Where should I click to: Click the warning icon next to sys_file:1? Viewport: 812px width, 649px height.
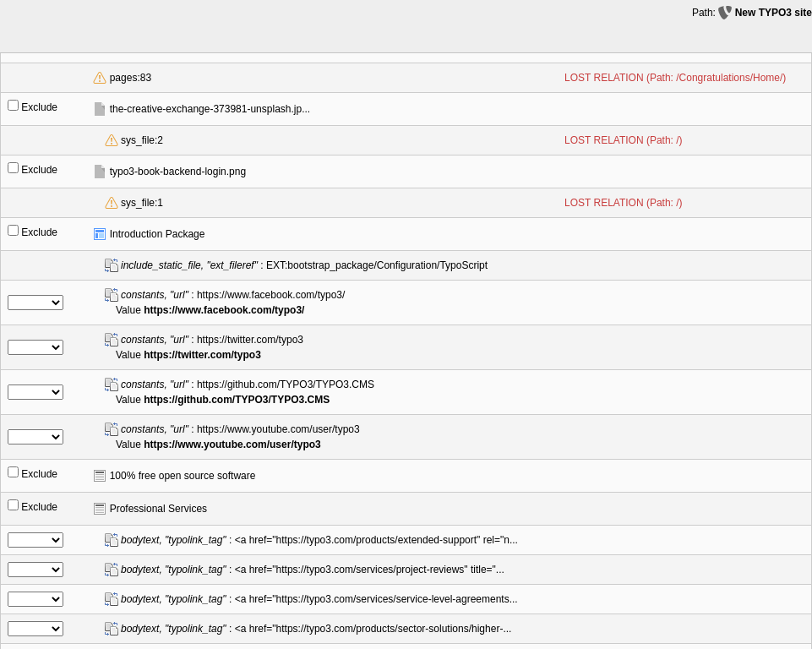112,203
